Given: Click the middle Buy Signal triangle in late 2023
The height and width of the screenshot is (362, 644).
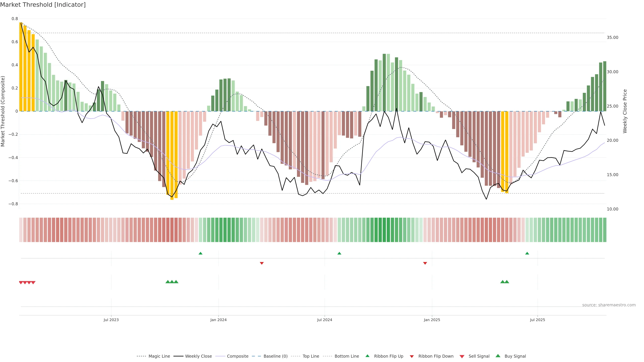Looking at the screenshot, I should pyautogui.click(x=172, y=282).
